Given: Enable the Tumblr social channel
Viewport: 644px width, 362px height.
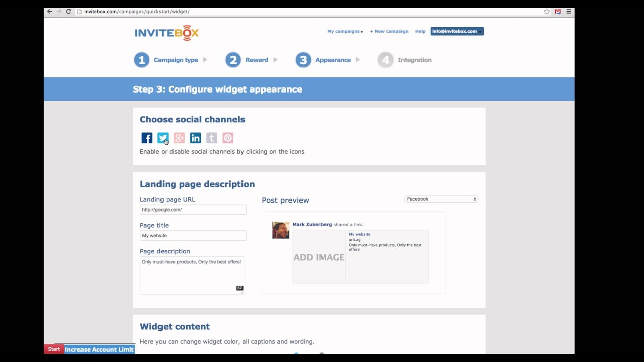Looking at the screenshot, I should 212,138.
